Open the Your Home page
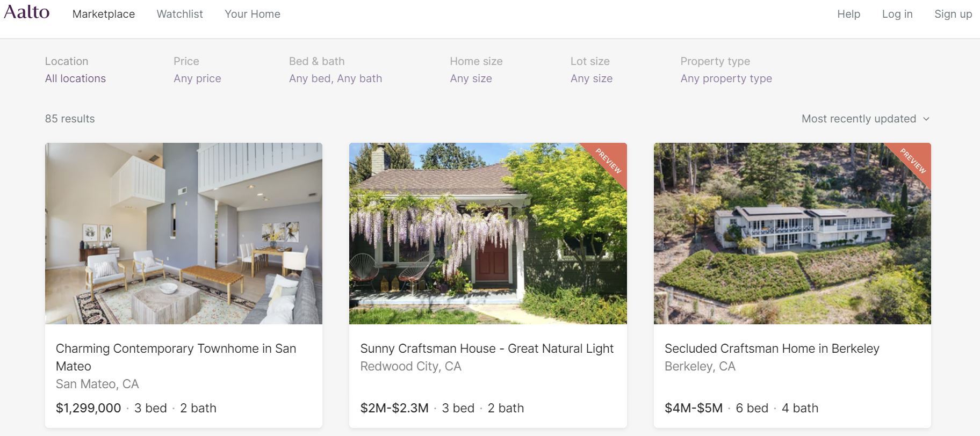Image resolution: width=980 pixels, height=436 pixels. [253, 14]
